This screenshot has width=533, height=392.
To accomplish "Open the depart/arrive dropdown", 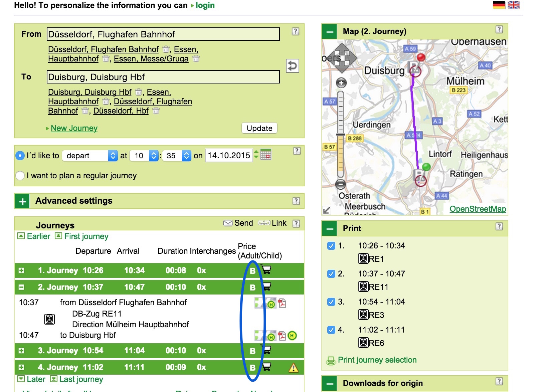I will tap(90, 156).
